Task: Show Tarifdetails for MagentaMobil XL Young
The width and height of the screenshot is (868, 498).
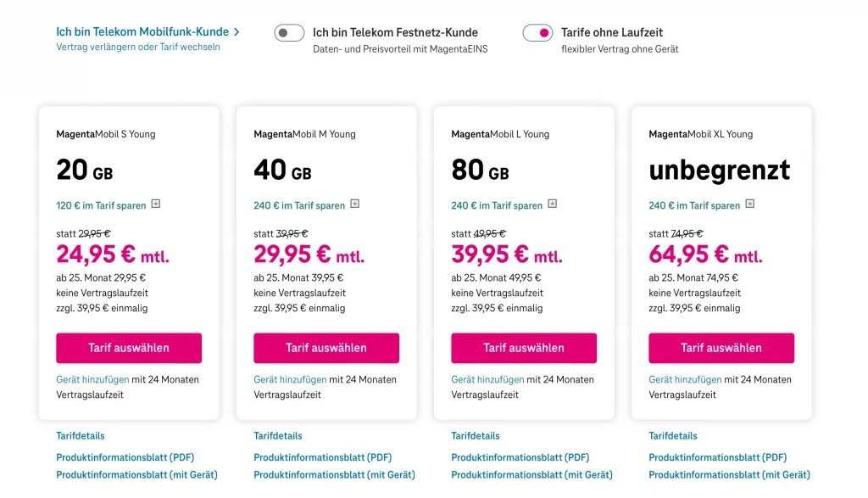Action: [x=673, y=436]
